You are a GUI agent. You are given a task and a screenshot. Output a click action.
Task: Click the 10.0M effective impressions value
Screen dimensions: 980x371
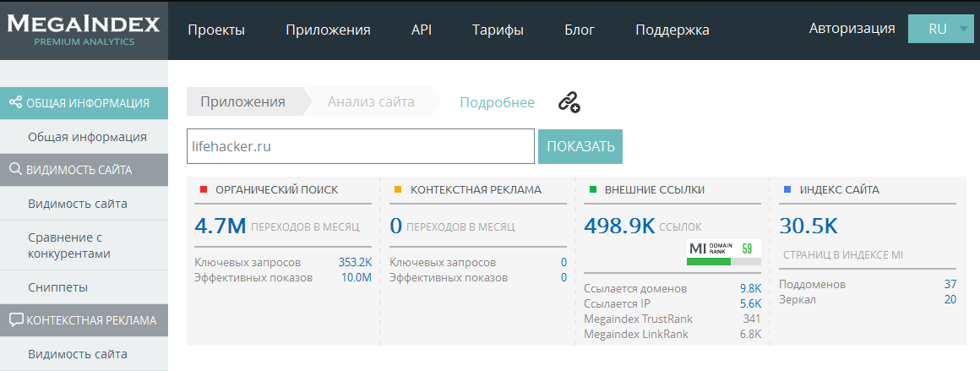(357, 277)
